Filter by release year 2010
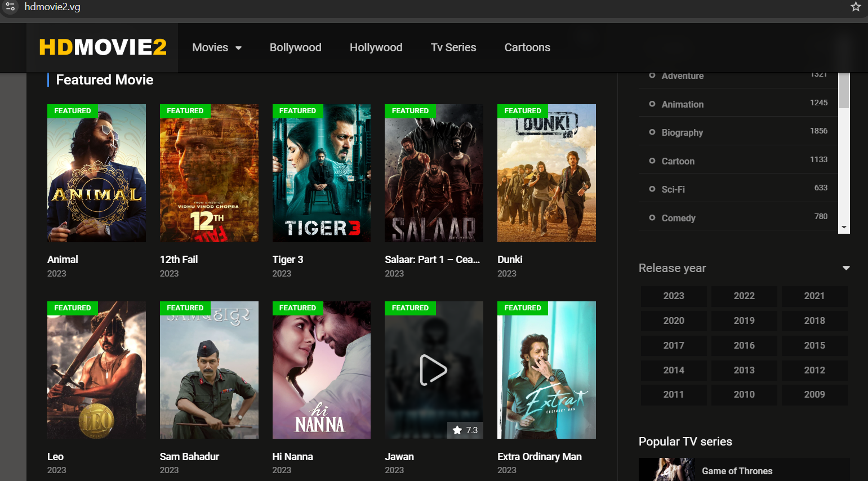The width and height of the screenshot is (868, 481). coord(744,394)
